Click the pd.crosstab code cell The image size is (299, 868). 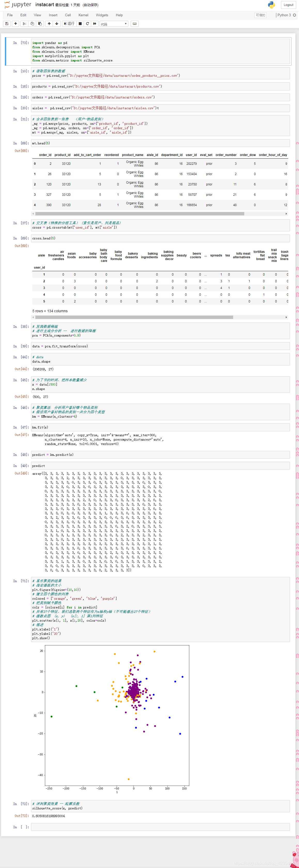coord(160,225)
